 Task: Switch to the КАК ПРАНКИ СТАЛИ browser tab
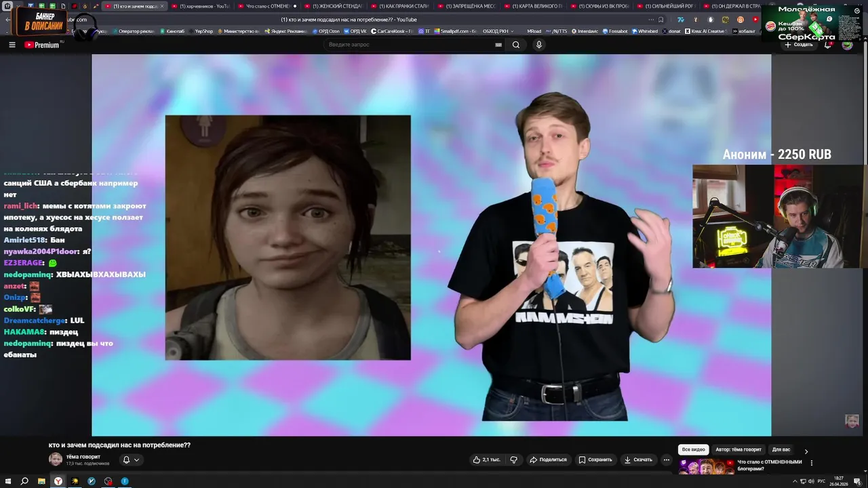401,6
